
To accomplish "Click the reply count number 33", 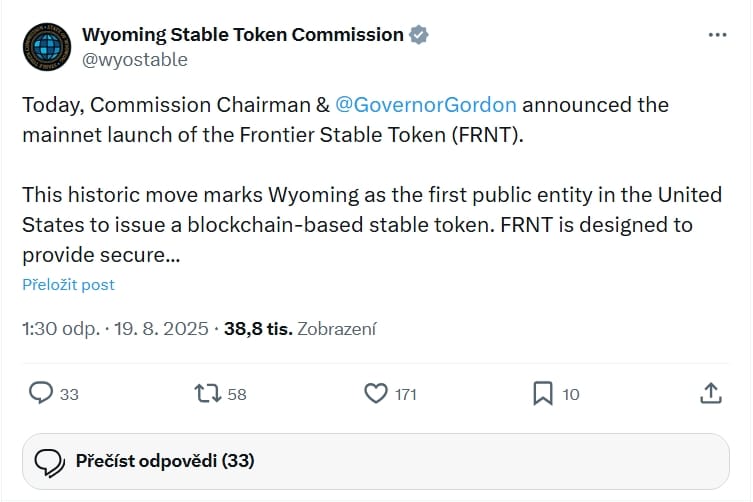I will (69, 395).
